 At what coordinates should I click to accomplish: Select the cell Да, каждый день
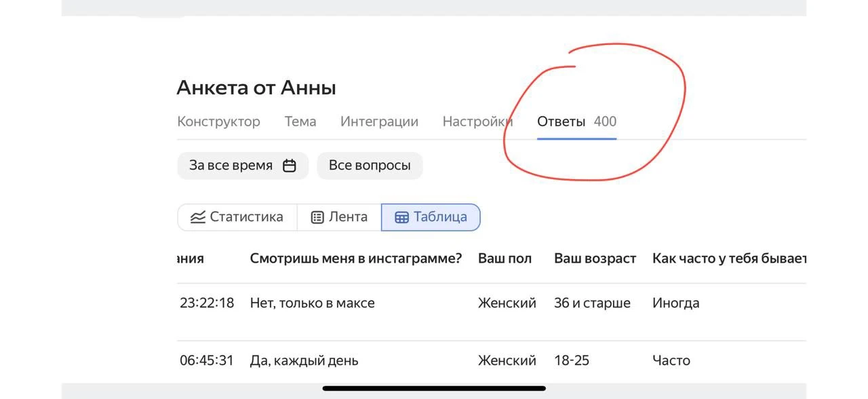tap(304, 360)
